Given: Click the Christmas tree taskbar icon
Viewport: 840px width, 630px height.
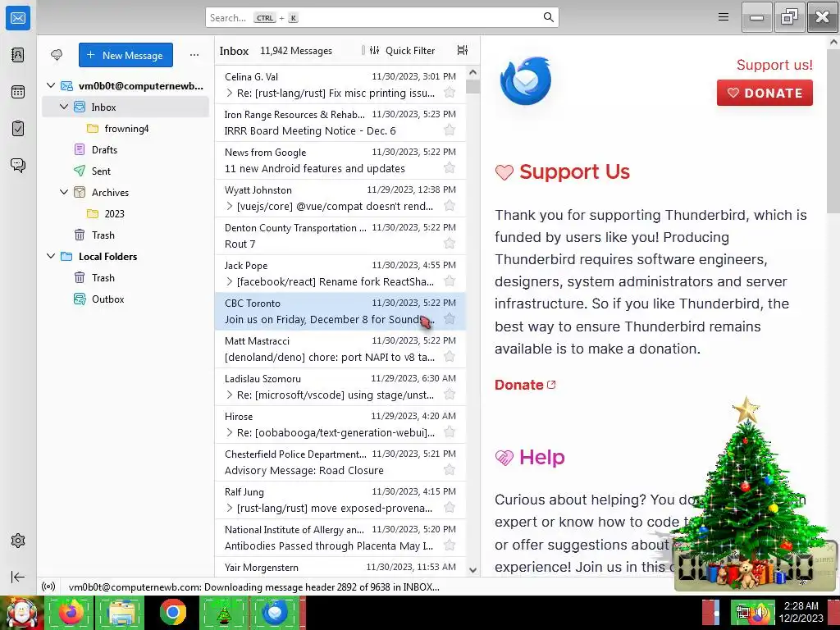Looking at the screenshot, I should point(224,612).
